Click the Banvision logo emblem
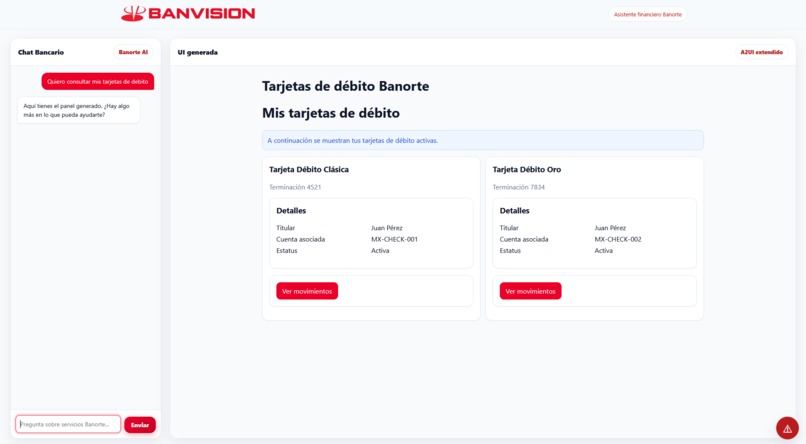The width and height of the screenshot is (806, 444). (x=133, y=13)
